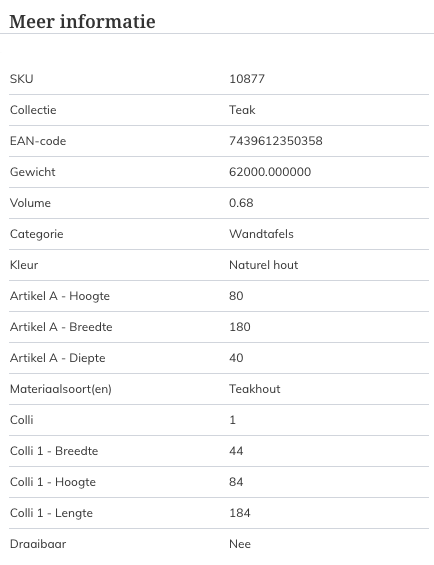This screenshot has width=434, height=565.
Task: Click the Collectie value Teak
Action: [242, 110]
